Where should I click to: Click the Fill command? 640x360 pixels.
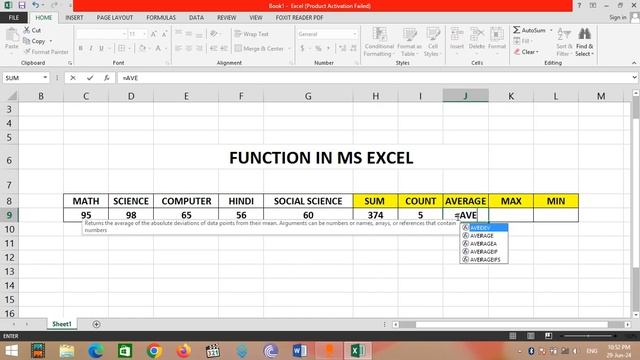[x=522, y=41]
